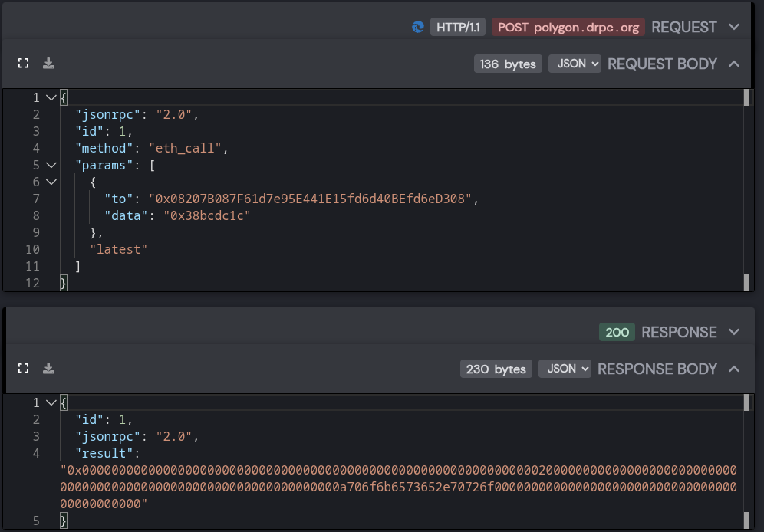
Task: Click the HTTP/1.1 protocol badge
Action: pyautogui.click(x=458, y=28)
